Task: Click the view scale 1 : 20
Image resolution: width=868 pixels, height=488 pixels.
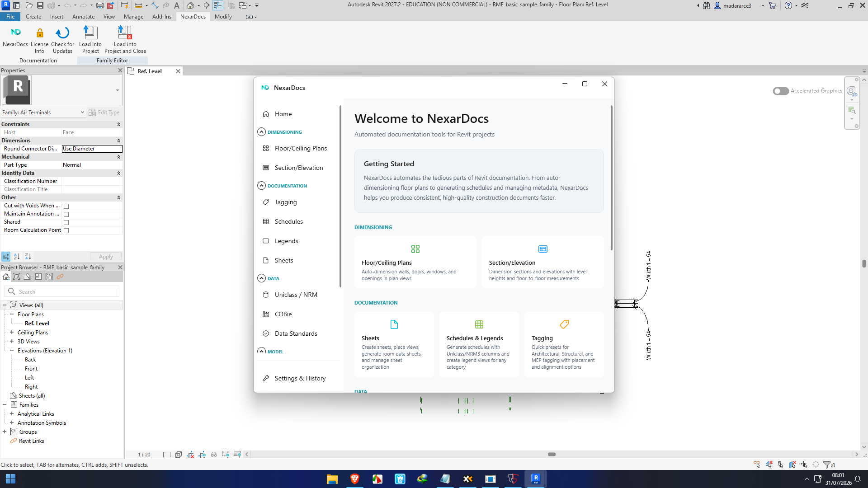Action: click(144, 455)
